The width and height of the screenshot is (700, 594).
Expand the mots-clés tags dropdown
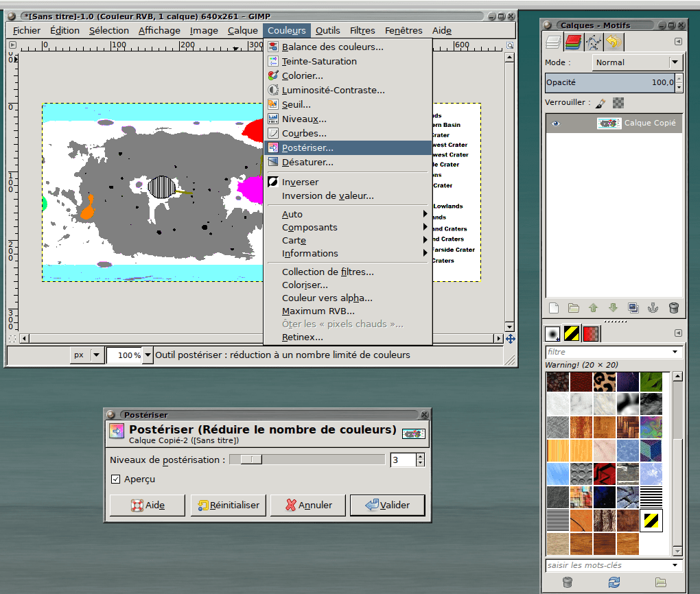(x=675, y=565)
